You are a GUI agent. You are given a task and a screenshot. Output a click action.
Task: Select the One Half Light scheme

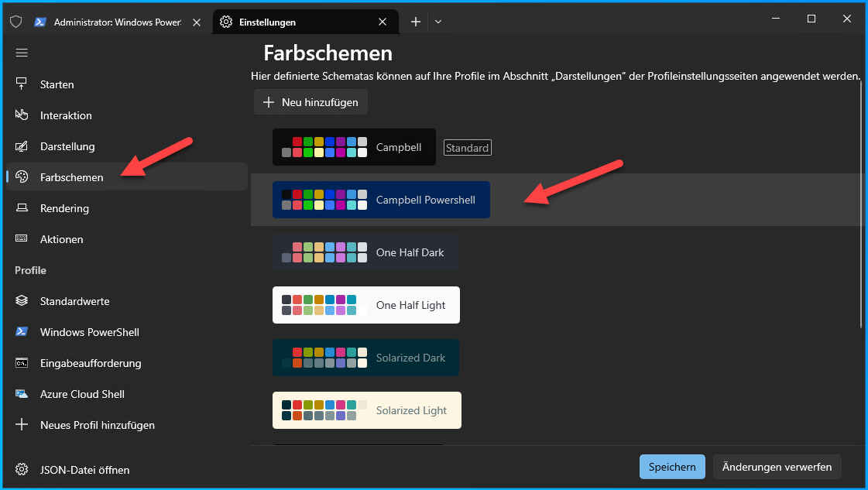[x=366, y=304]
